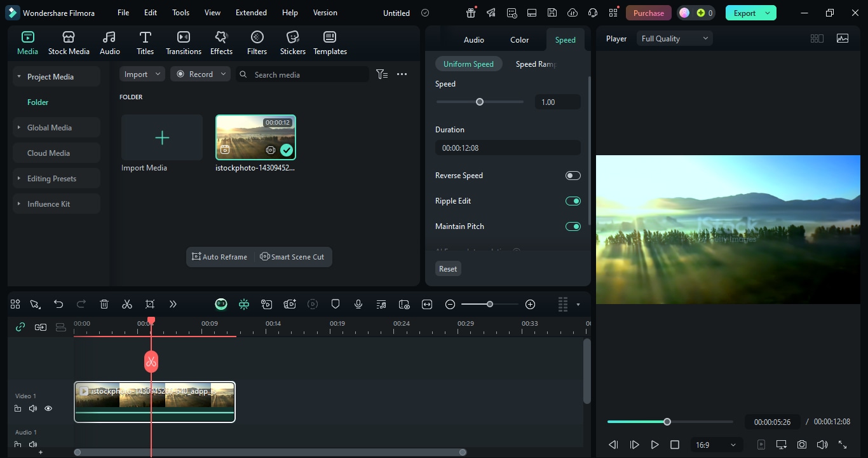Click the split scissors icon in timeline toolbar
This screenshot has width=868, height=458.
[x=127, y=305]
